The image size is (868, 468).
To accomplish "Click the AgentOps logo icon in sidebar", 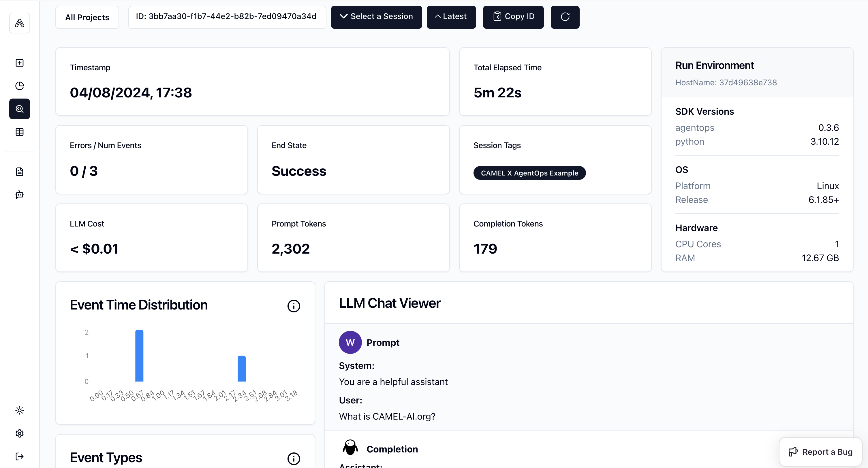I will pos(20,23).
